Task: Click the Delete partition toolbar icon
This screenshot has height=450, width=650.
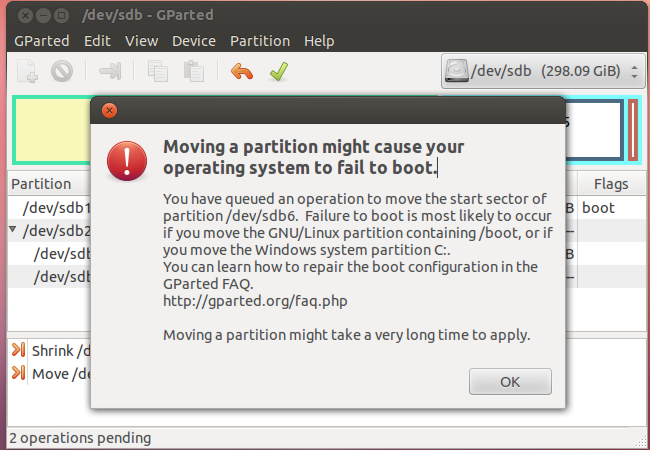Action: [62, 71]
